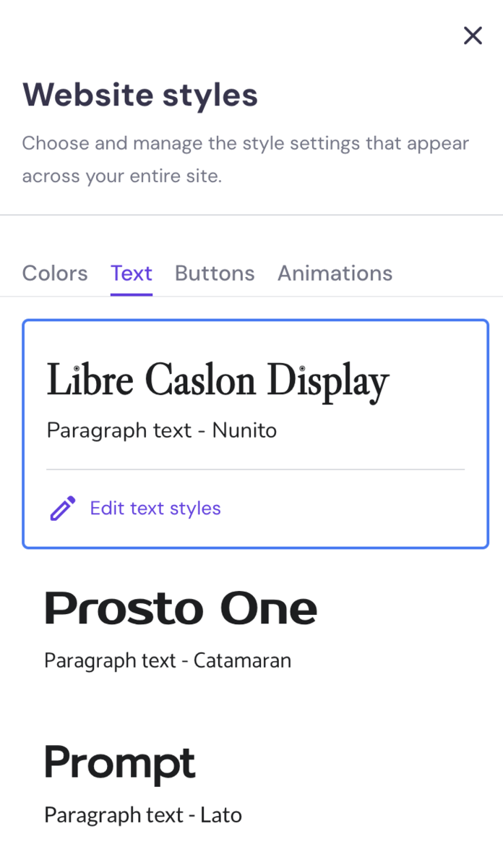Choose the Prosto One font pairing
The height and width of the screenshot is (868, 503).
[181, 608]
